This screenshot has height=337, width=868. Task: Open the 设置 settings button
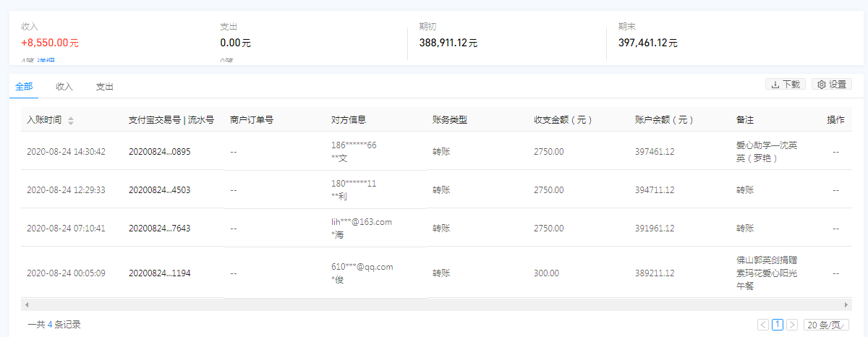pos(831,85)
